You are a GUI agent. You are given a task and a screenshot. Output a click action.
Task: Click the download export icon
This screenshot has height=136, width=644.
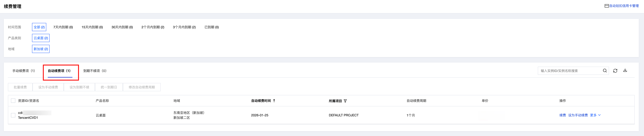click(625, 70)
